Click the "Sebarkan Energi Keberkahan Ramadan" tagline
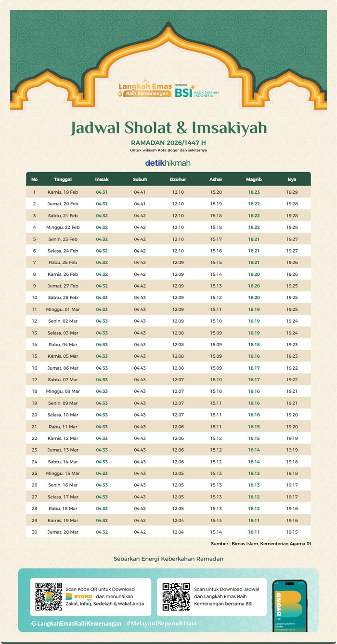The width and height of the screenshot is (337, 644). click(x=168, y=559)
